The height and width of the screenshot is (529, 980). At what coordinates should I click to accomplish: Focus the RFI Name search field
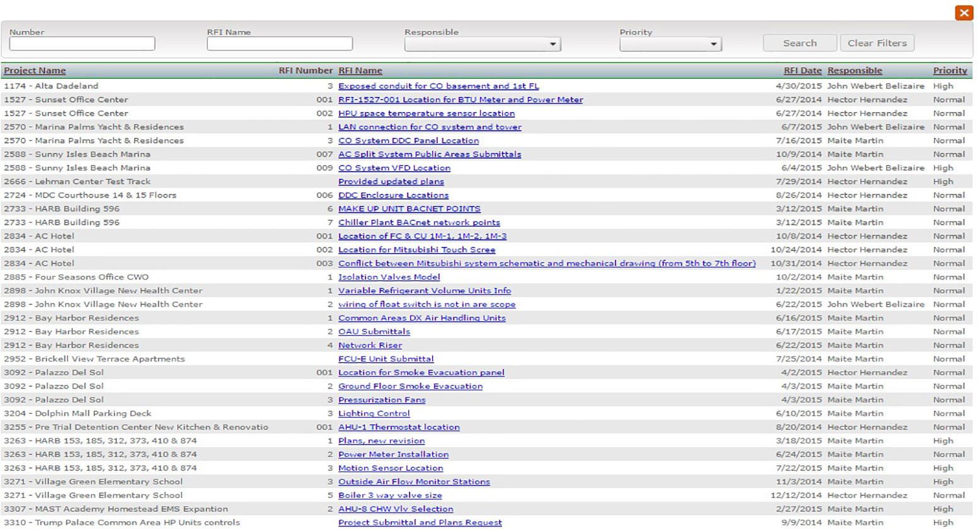[x=280, y=43]
